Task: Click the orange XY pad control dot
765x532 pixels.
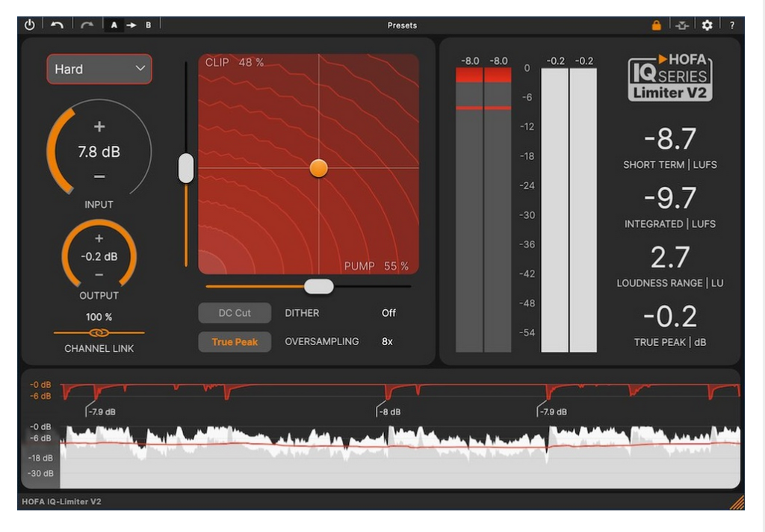Action: (x=318, y=168)
